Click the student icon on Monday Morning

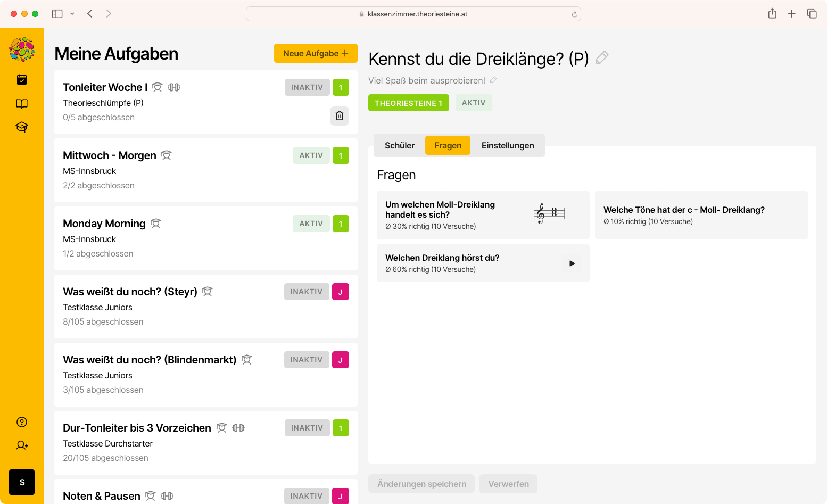pos(155,224)
